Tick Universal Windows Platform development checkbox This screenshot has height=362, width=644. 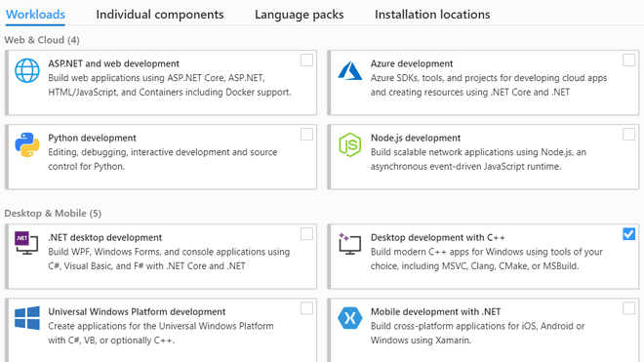[306, 308]
